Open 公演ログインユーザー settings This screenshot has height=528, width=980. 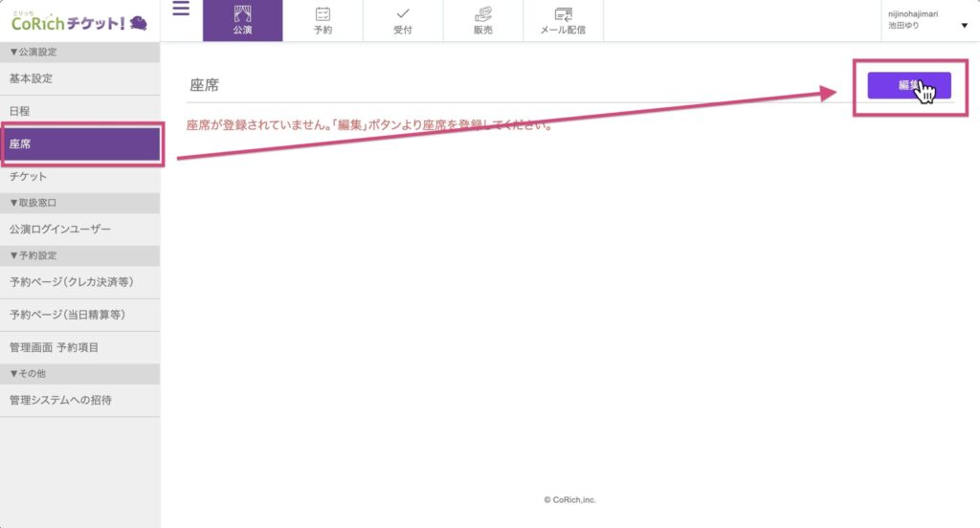tap(60, 230)
